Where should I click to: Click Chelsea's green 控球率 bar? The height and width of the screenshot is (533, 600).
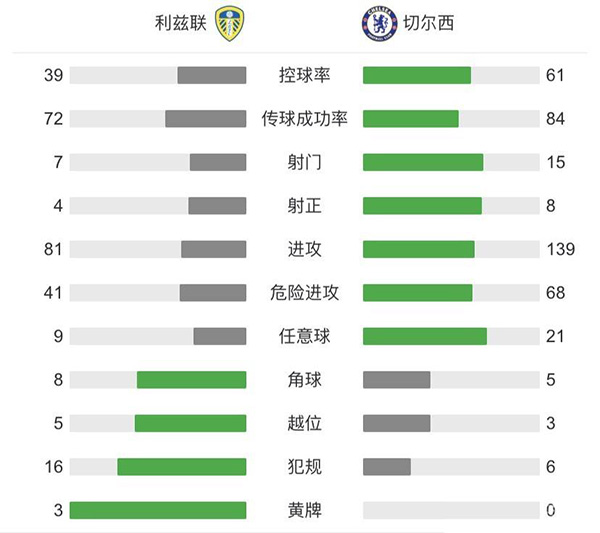(x=416, y=75)
